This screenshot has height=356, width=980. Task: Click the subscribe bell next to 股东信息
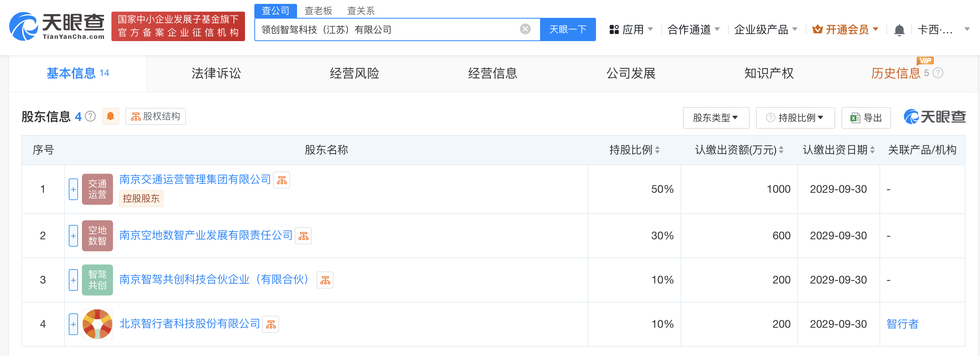110,116
